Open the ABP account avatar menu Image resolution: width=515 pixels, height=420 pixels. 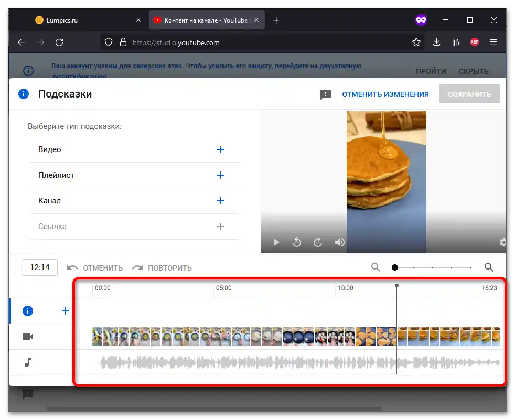[x=474, y=42]
